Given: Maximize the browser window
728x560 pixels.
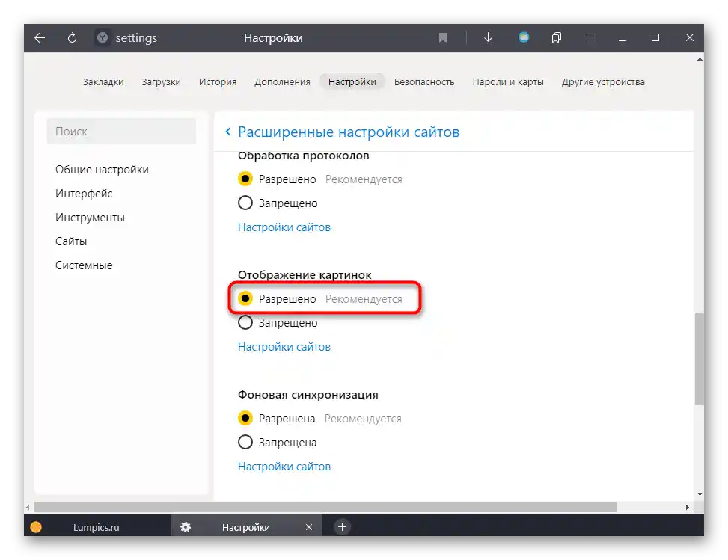Looking at the screenshot, I should click(x=655, y=37).
